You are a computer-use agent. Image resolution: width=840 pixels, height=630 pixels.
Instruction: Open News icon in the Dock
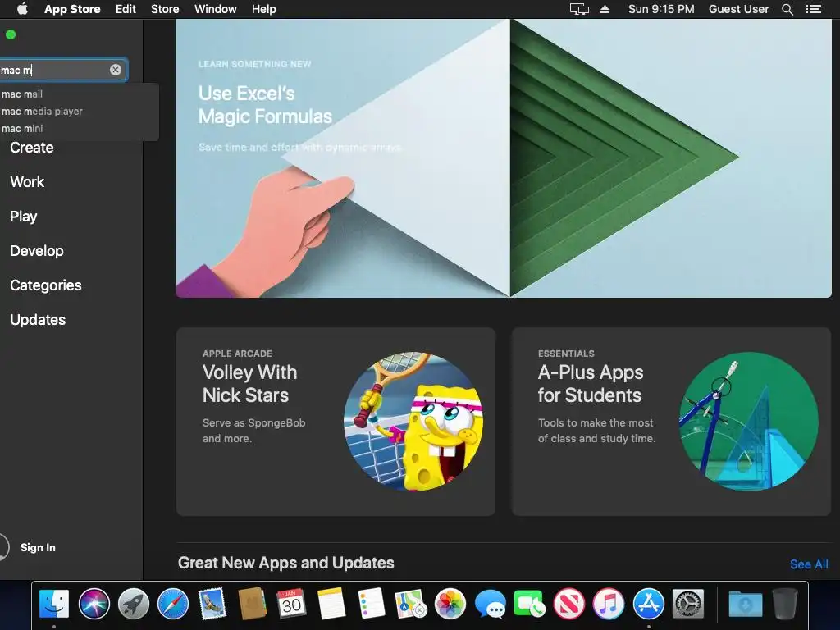tap(569, 604)
